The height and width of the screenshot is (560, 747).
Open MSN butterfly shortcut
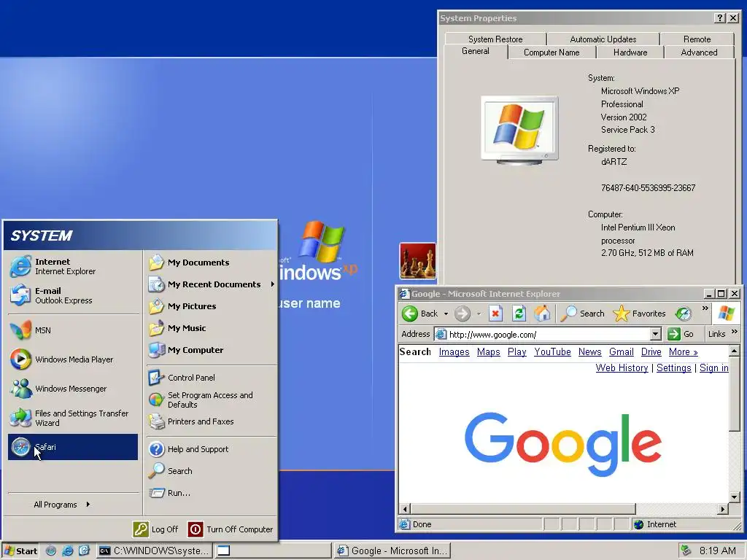(73, 330)
